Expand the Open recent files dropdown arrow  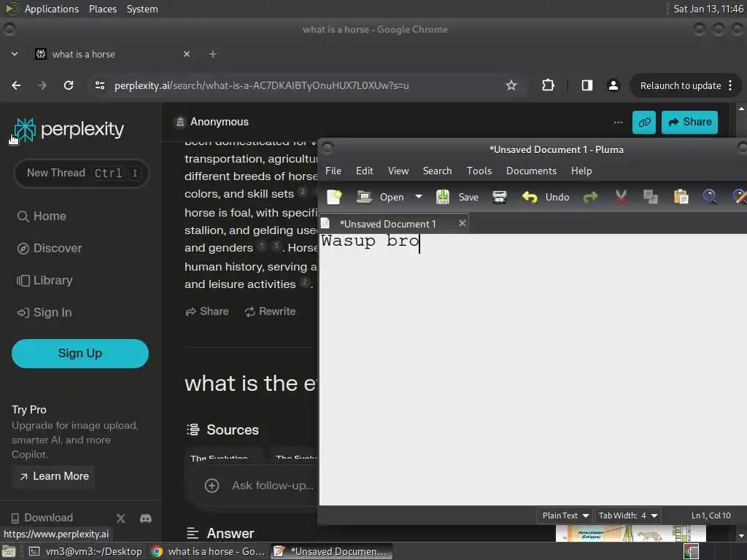coord(418,196)
